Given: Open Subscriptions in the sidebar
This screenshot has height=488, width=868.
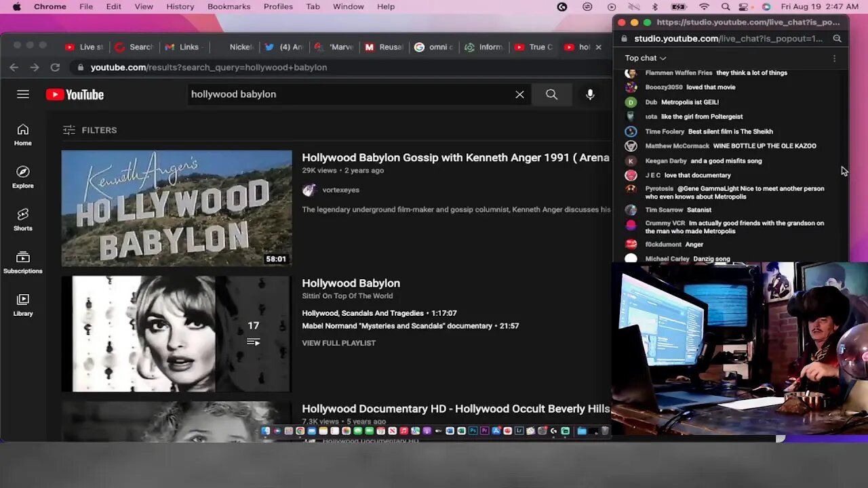Looking at the screenshot, I should (23, 262).
